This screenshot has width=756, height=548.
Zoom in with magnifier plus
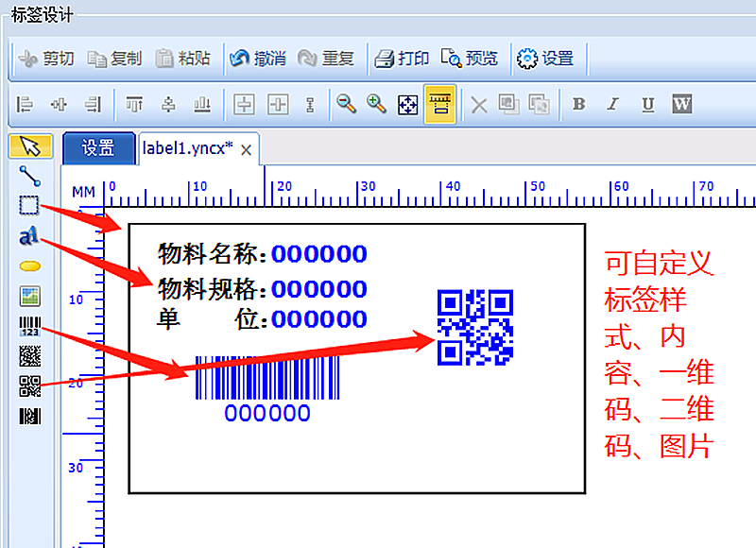(x=376, y=104)
